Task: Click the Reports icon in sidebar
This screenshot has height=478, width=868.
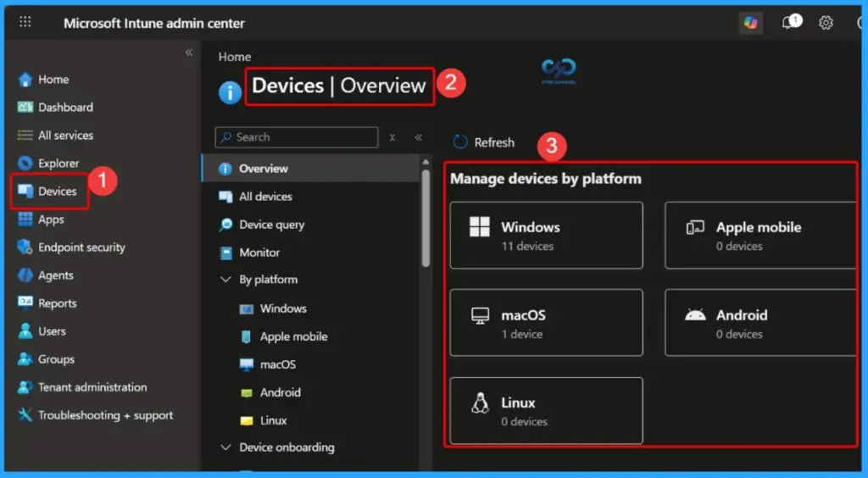Action: pos(25,303)
